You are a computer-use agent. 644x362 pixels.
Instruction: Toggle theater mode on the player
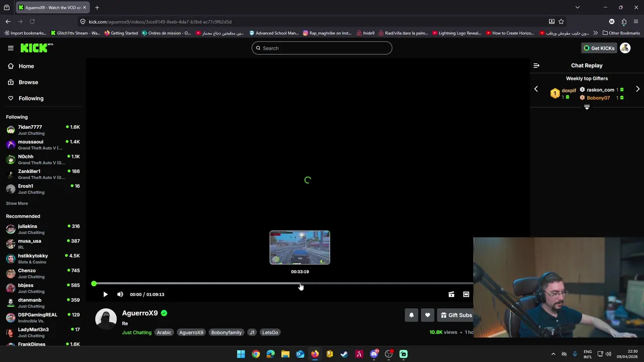click(466, 295)
